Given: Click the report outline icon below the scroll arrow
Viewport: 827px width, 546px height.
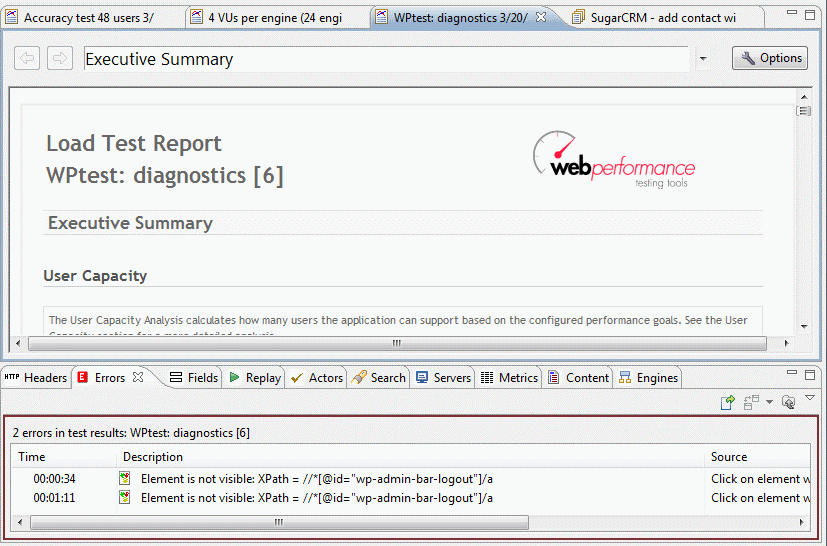Looking at the screenshot, I should tap(804, 111).
